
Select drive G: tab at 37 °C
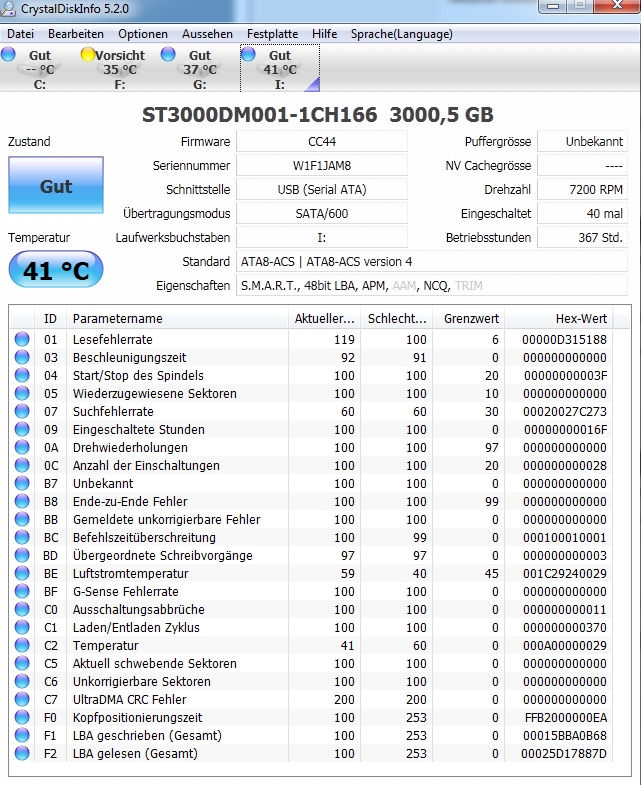[x=200, y=69]
